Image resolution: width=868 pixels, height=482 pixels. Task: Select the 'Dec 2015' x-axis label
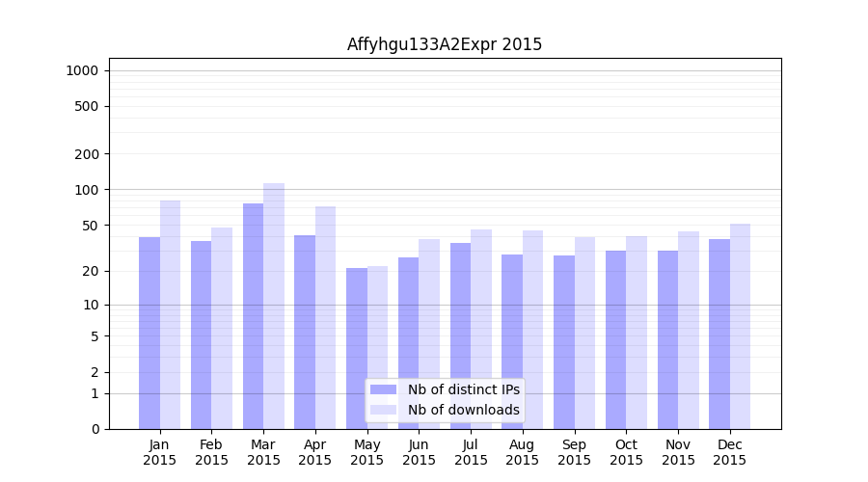coord(730,452)
